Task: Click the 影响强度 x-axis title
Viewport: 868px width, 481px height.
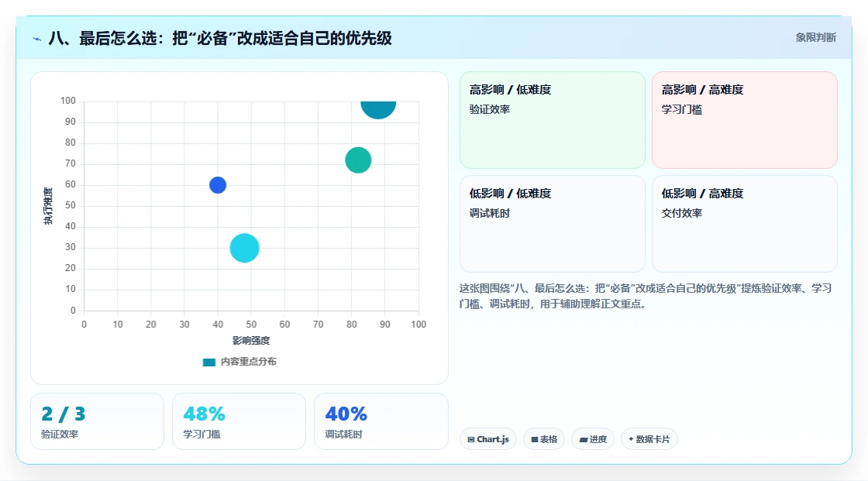Action: coord(251,340)
